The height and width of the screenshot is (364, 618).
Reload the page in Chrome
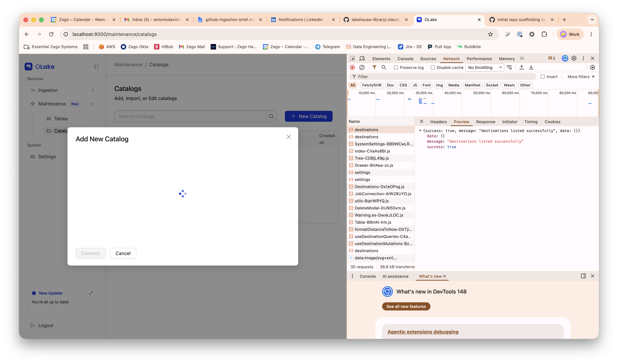point(51,34)
